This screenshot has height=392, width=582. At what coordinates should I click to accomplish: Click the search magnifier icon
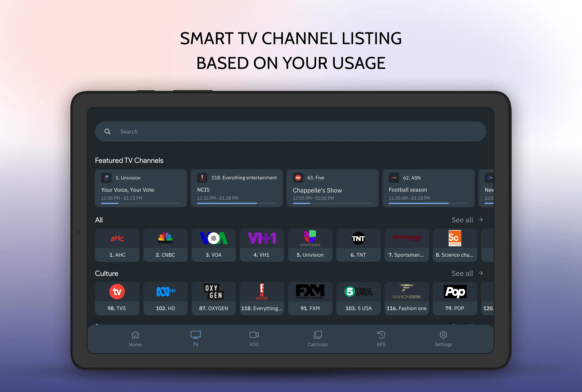coord(107,132)
